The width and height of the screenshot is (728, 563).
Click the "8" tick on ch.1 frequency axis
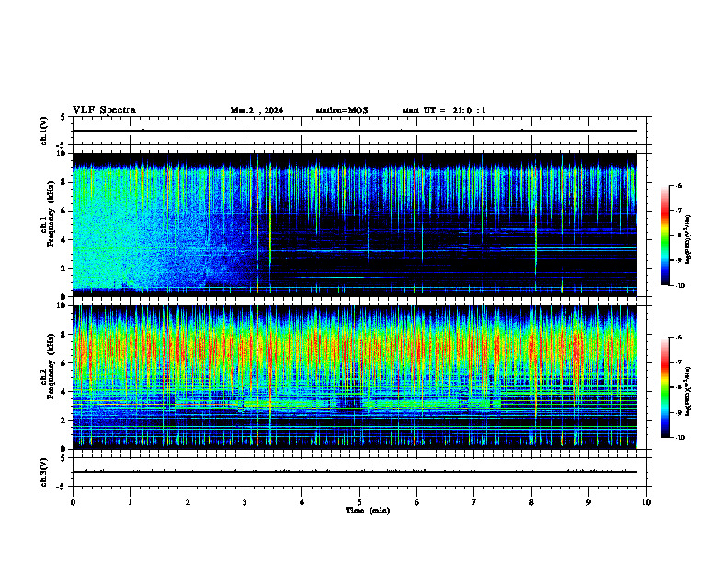pyautogui.click(x=63, y=182)
